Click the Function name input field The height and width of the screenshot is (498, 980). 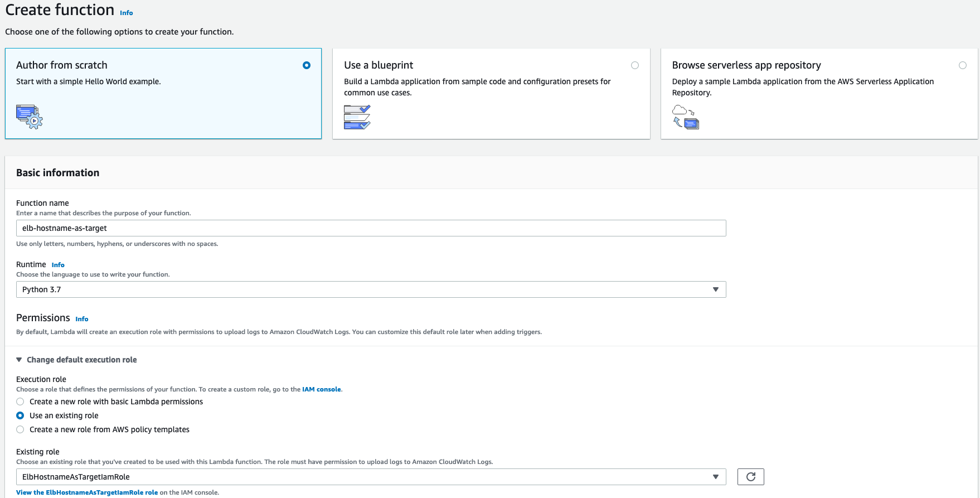tap(371, 228)
